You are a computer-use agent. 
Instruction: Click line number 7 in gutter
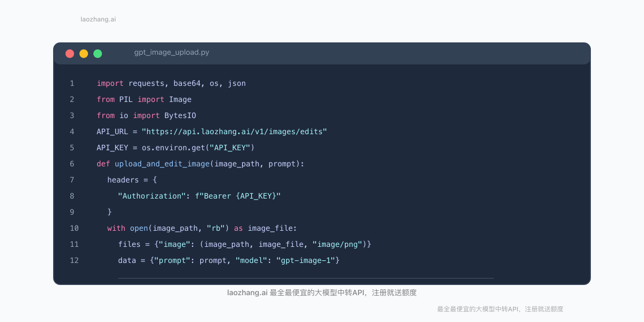tap(72, 180)
